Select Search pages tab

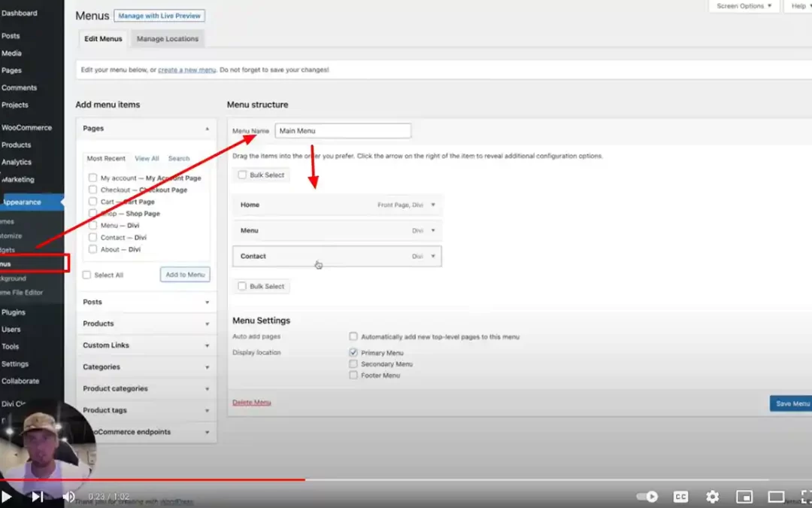[x=179, y=159]
